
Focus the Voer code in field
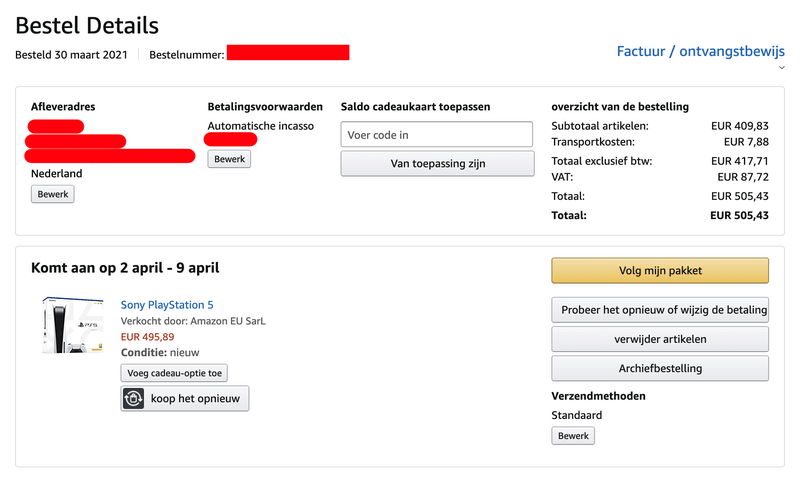pyautogui.click(x=436, y=135)
